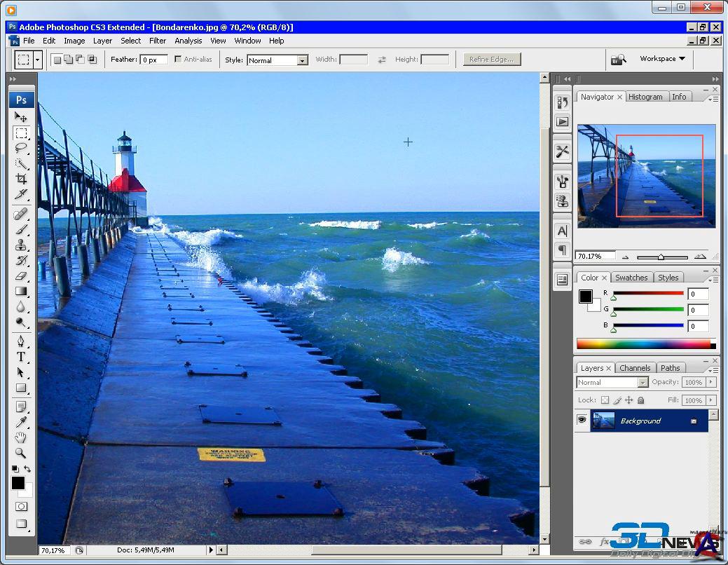The width and height of the screenshot is (728, 565).
Task: Select the Clone Stamp tool
Action: pyautogui.click(x=21, y=245)
